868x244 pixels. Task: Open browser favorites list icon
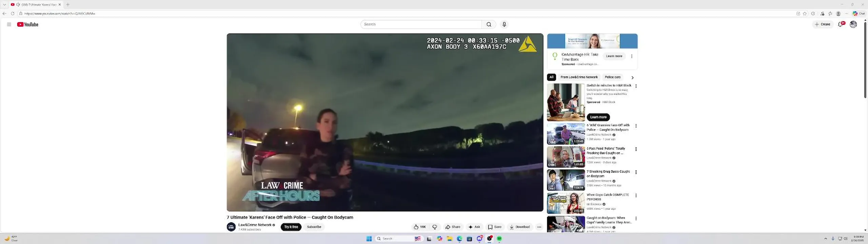pyautogui.click(x=830, y=14)
